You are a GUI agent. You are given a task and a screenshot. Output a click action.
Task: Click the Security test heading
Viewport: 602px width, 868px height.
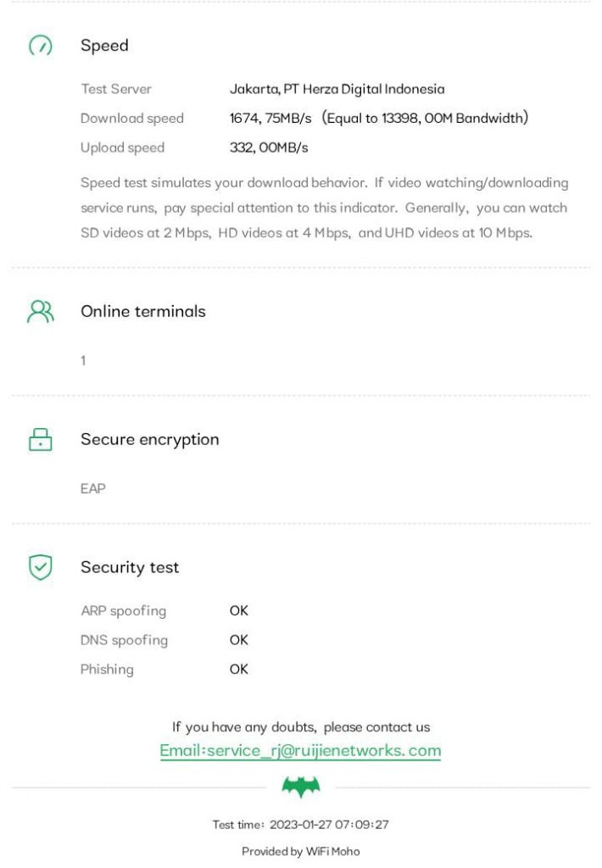point(130,567)
